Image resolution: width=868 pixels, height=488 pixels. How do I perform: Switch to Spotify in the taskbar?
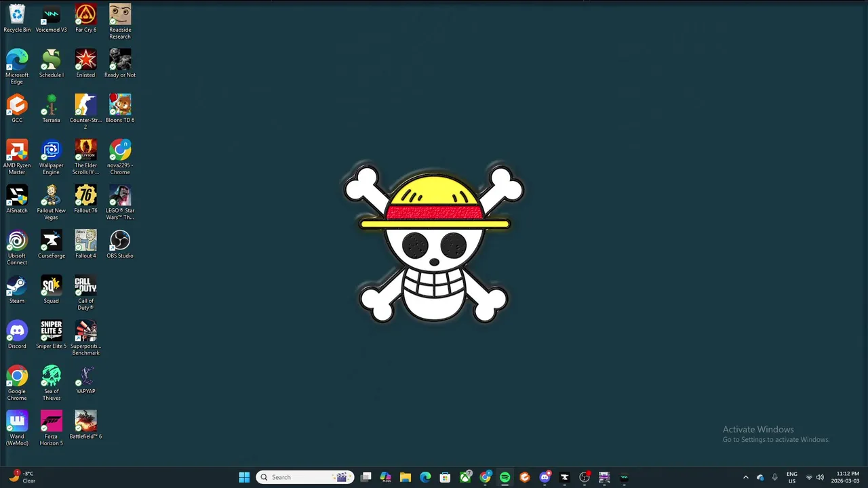(x=505, y=477)
